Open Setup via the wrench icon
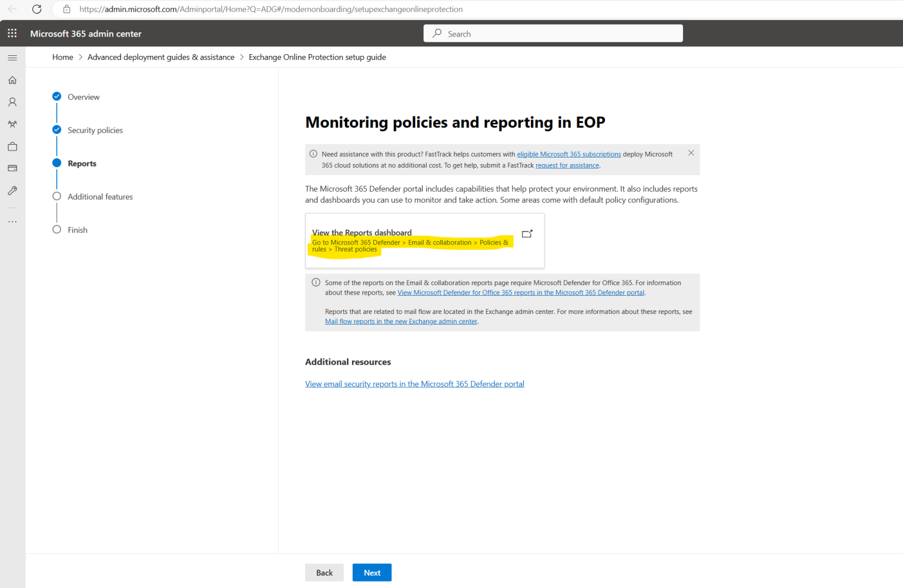Viewport: 903px width, 588px height. 12,191
